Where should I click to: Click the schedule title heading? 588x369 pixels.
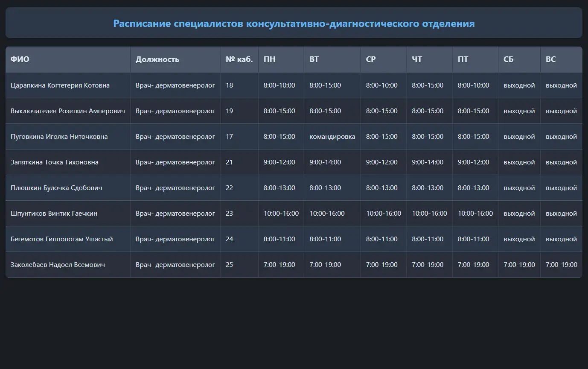[x=294, y=23]
